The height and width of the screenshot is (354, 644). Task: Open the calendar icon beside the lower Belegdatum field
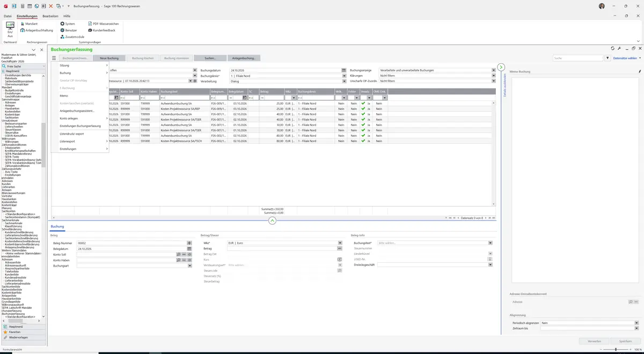tap(189, 249)
